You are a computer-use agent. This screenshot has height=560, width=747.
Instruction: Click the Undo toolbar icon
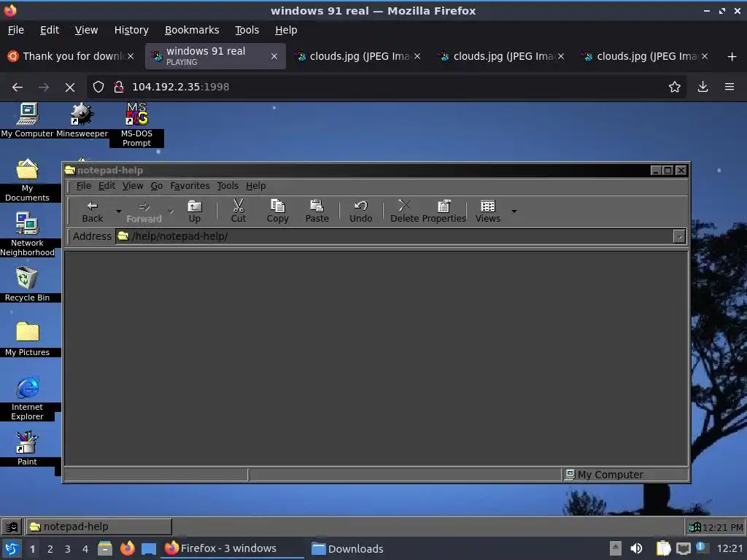click(x=360, y=211)
